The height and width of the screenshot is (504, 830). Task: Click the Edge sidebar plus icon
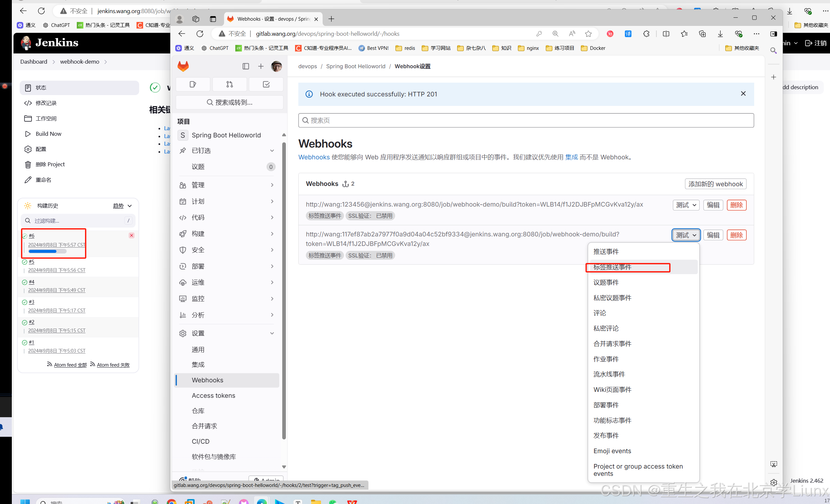point(774,77)
